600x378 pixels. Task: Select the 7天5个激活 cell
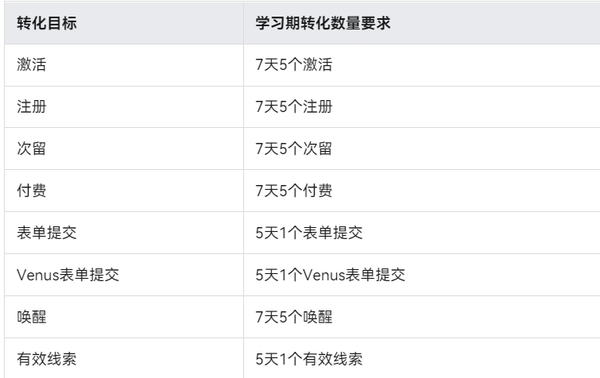click(x=294, y=64)
